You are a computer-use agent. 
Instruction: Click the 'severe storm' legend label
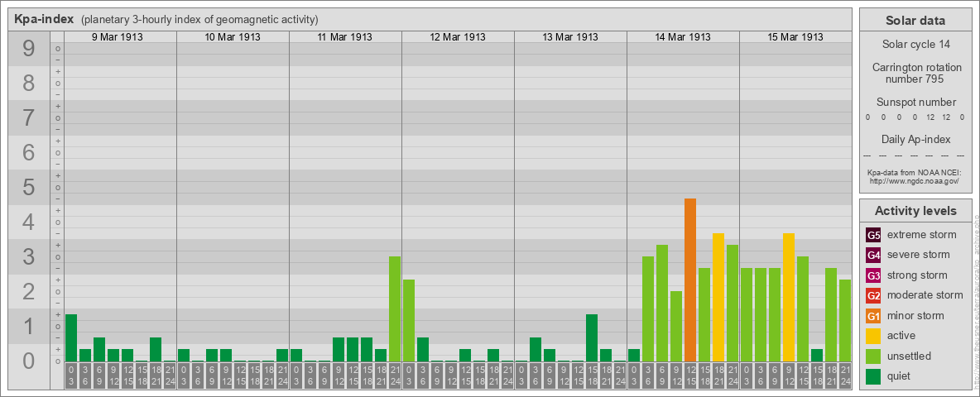[x=918, y=255]
